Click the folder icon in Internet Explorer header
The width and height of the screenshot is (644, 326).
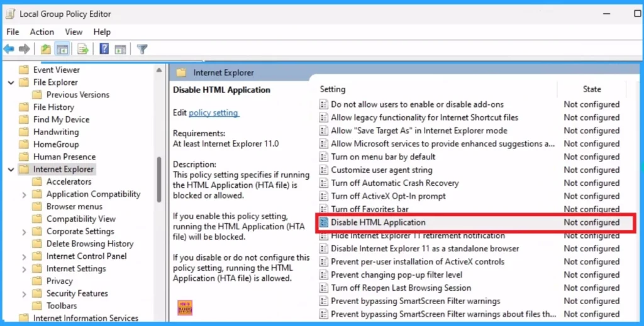[x=181, y=73]
